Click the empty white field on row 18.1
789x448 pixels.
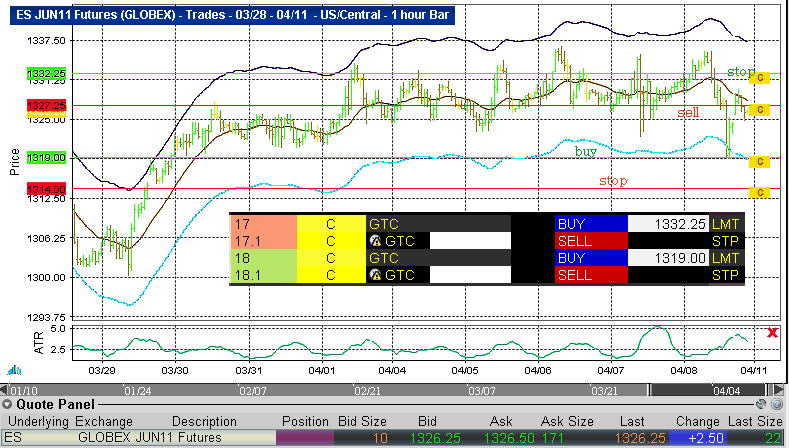[x=470, y=275]
